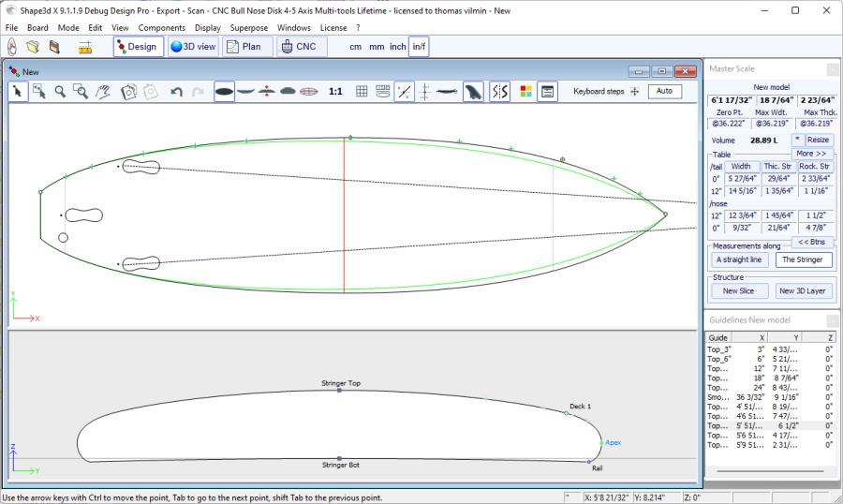Open the multicolor squares color icon
This screenshot has height=504, width=843.
[x=525, y=91]
